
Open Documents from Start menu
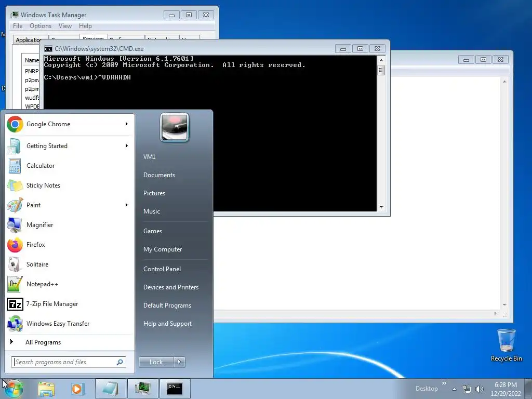(159, 175)
